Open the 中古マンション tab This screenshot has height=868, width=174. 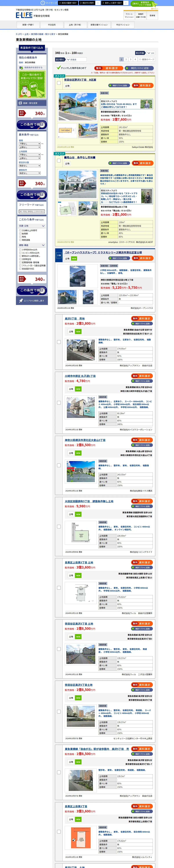point(123,25)
